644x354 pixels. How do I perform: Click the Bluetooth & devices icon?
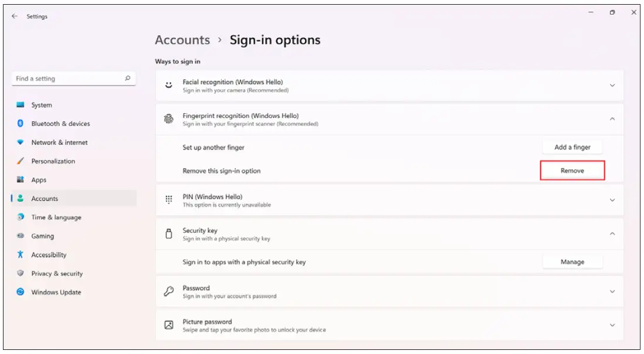pyautogui.click(x=21, y=124)
